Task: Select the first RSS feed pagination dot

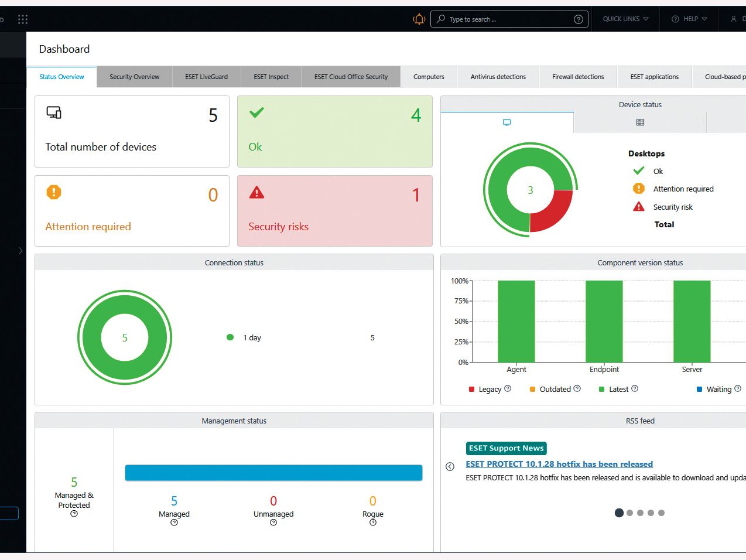Action: pos(619,513)
